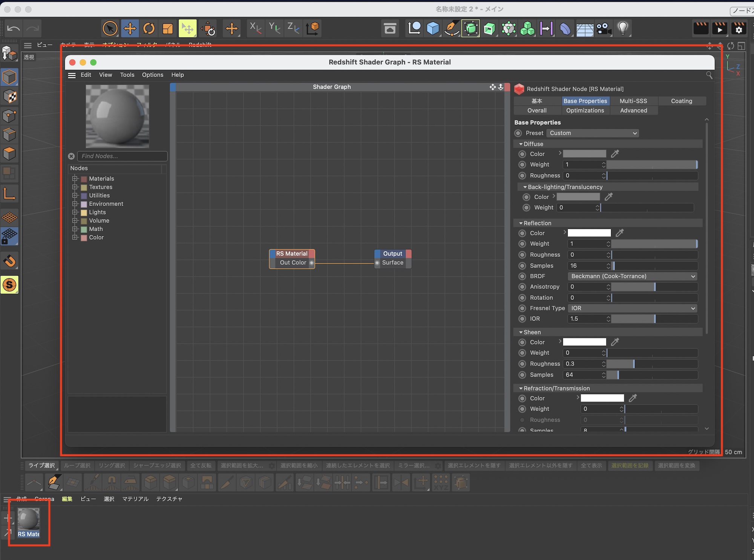Select the Rotate tool icon
Image resolution: width=754 pixels, height=560 pixels.
[x=149, y=28]
